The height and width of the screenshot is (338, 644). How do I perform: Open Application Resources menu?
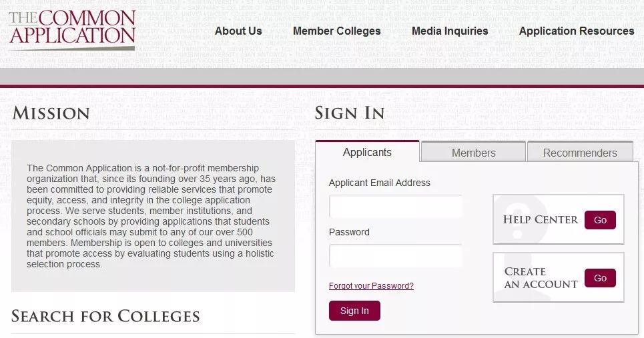(577, 31)
